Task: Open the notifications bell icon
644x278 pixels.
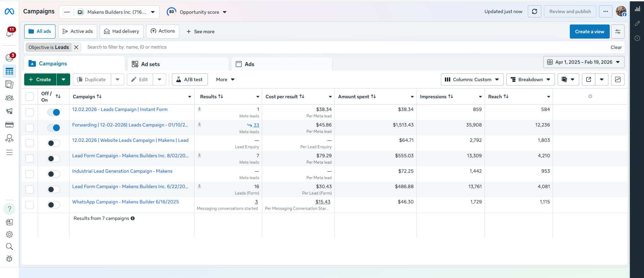Action: click(10, 33)
